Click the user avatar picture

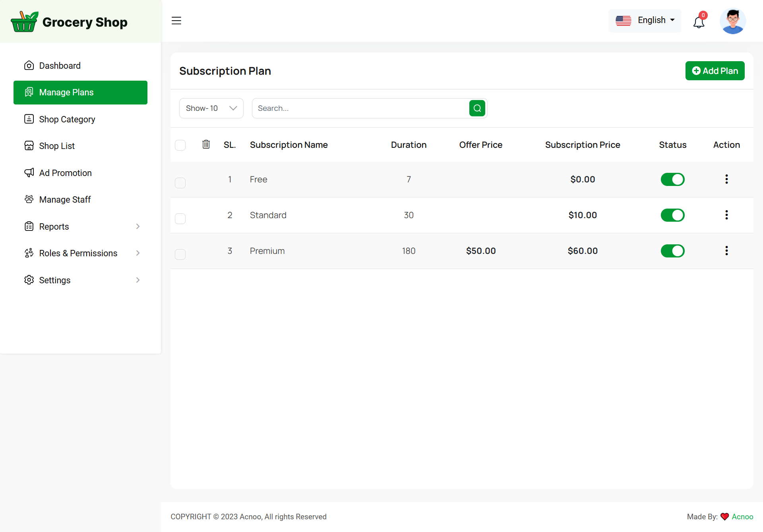point(732,21)
